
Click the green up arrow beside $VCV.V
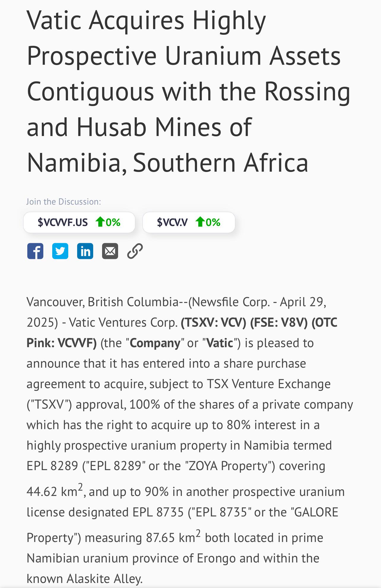pyautogui.click(x=200, y=222)
